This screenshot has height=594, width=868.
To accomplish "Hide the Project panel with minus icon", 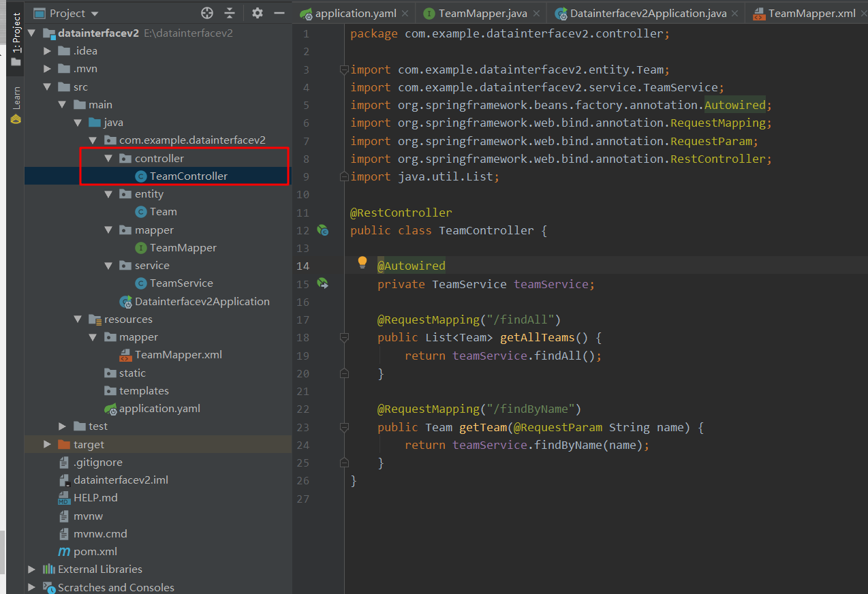I will coord(279,13).
